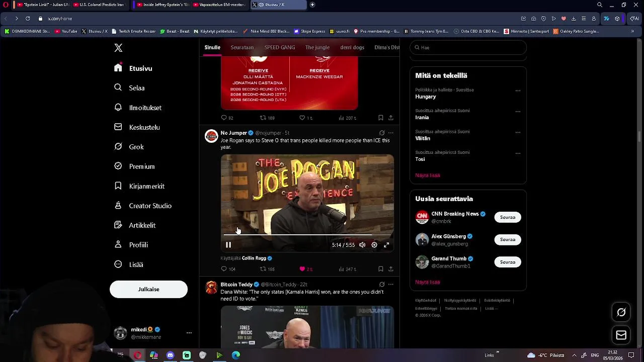The image size is (644, 362).
Task: Repost the No Jumper post
Action: pyautogui.click(x=267, y=269)
